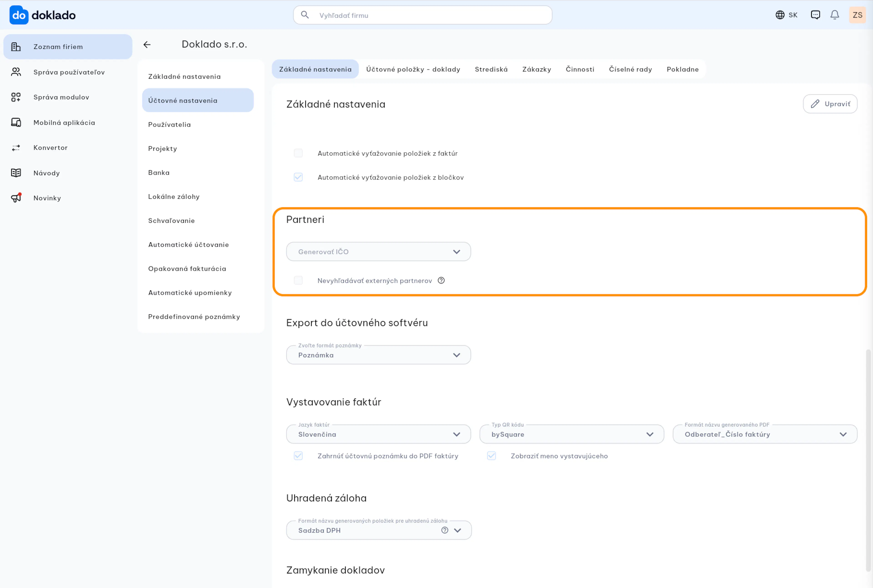Toggle Zahrnúť účtovnú poznámku do PDF faktúry
This screenshot has height=588, width=873.
[x=298, y=456]
